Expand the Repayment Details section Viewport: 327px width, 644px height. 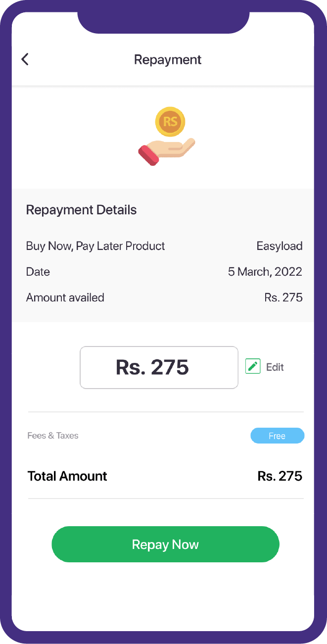81,209
